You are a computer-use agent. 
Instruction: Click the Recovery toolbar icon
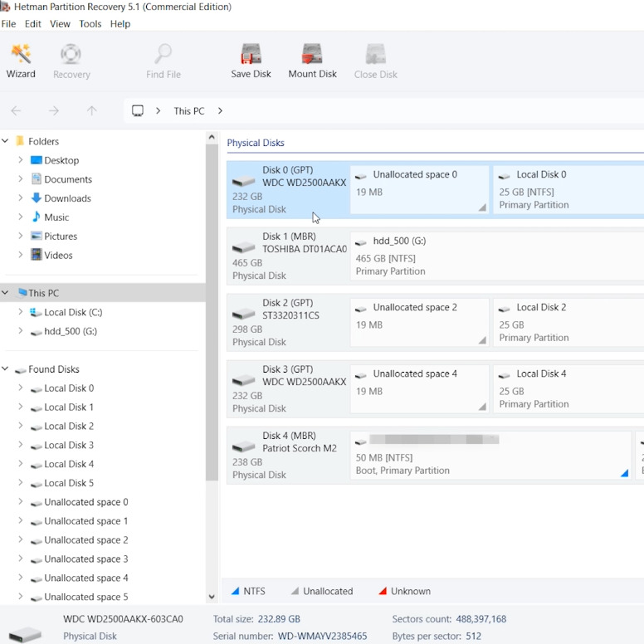pos(71,54)
